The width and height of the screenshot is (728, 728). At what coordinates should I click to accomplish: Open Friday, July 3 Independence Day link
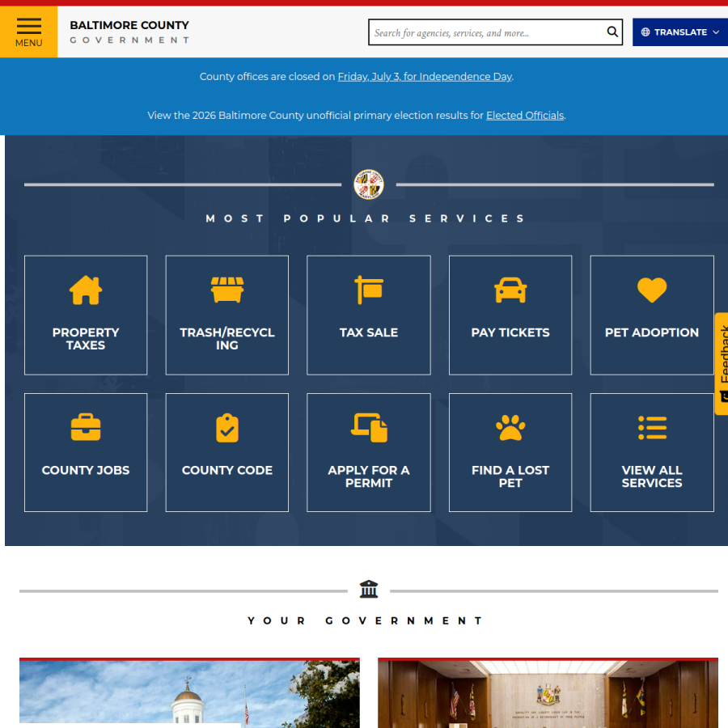[425, 77]
